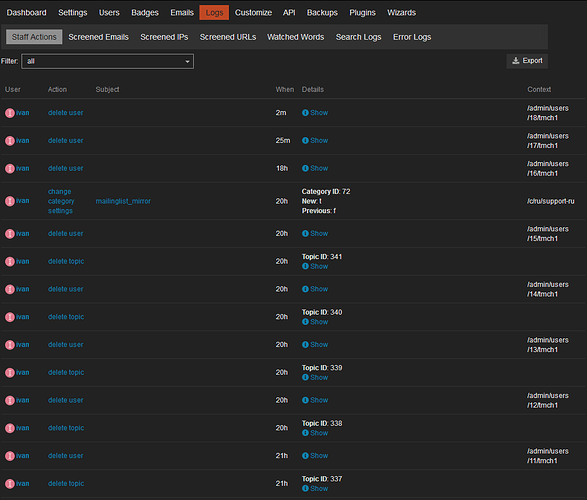Click the info icon in the 21h delete user row
Image resolution: width=587 pixels, height=500 pixels.
pyautogui.click(x=305, y=455)
